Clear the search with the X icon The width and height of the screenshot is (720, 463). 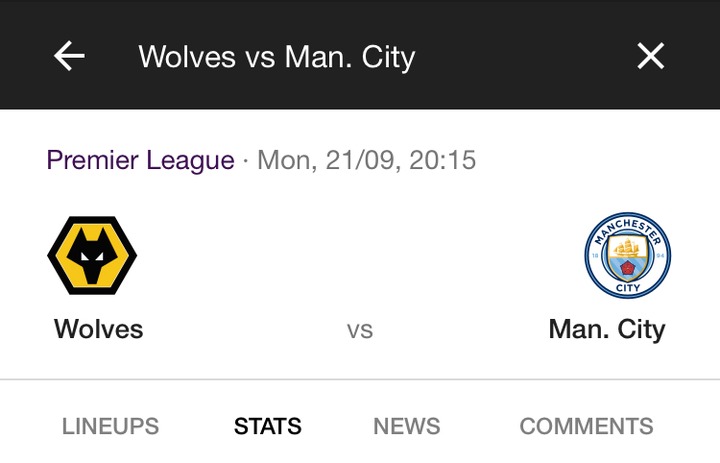pos(651,57)
